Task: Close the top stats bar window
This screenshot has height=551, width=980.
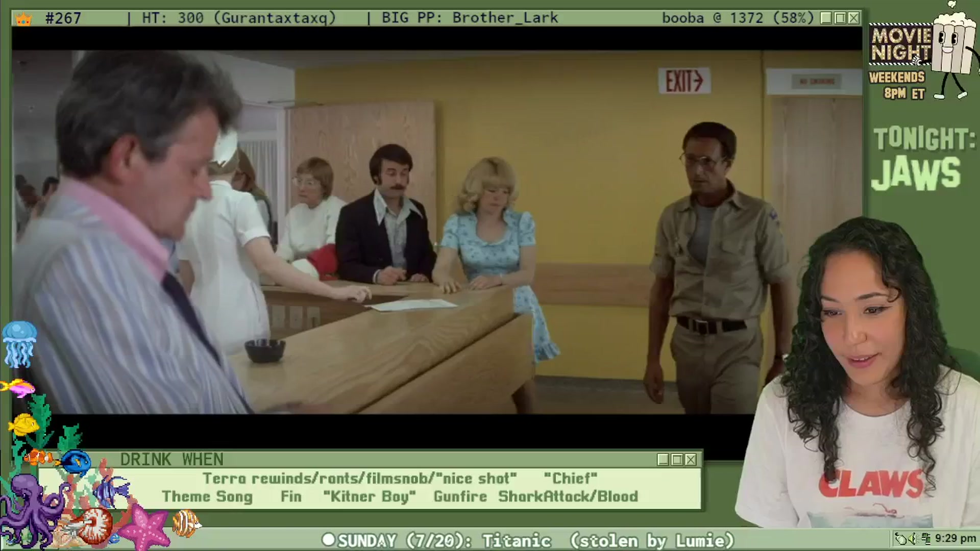Action: 854,18
